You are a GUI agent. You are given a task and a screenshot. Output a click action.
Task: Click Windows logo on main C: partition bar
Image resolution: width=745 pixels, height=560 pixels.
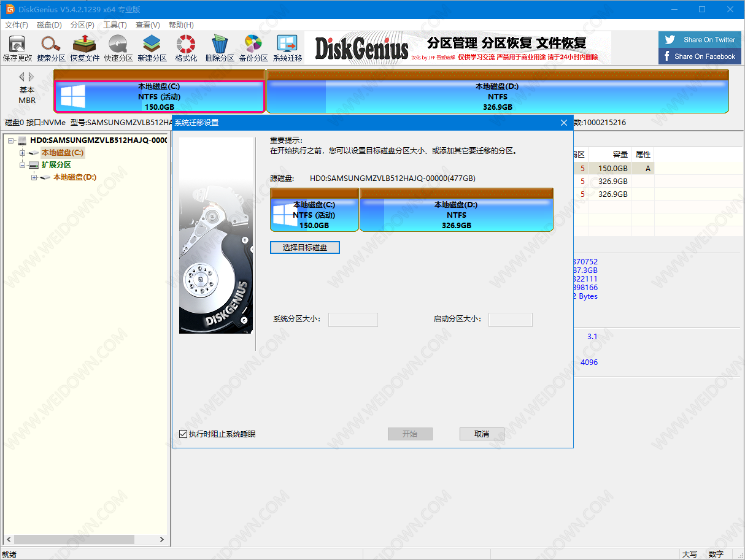(72, 96)
